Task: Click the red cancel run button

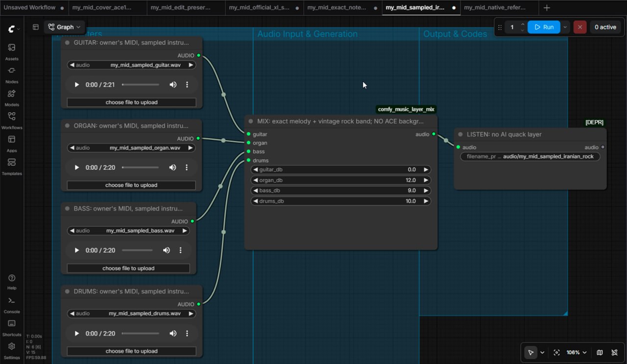Action: pos(580,27)
